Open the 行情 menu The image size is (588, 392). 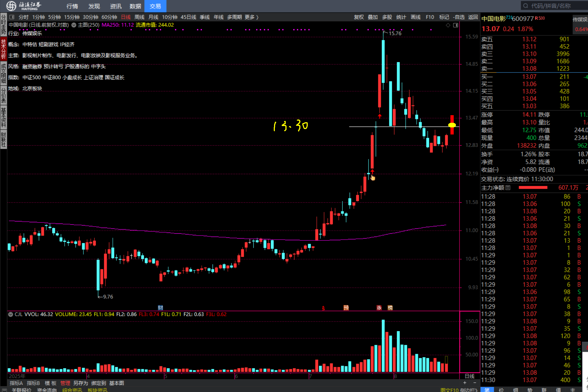(x=72, y=6)
